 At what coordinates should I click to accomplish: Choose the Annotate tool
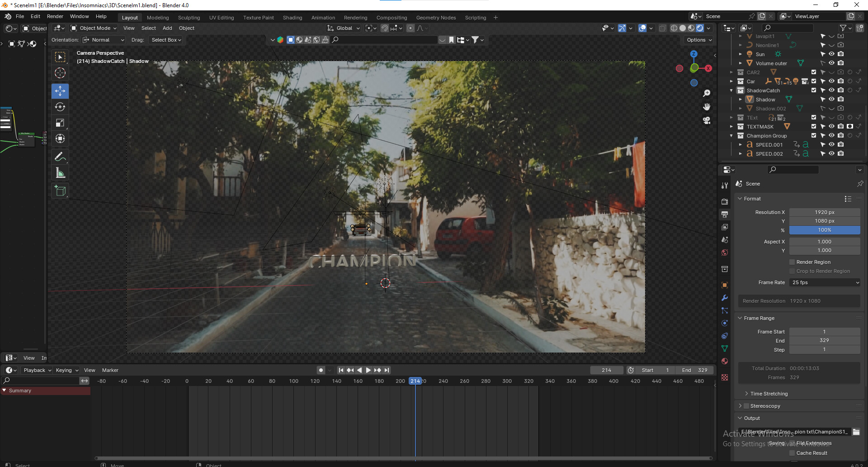tap(60, 157)
